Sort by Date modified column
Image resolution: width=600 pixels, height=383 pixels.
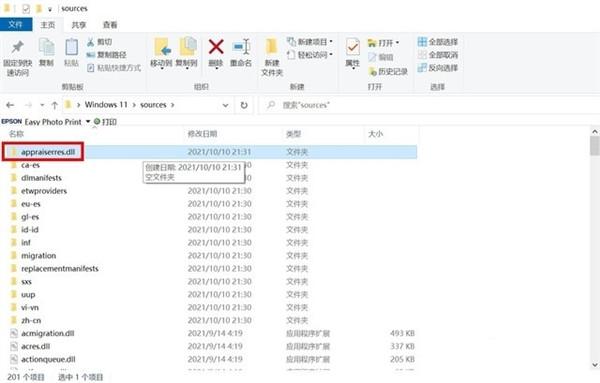click(202, 134)
